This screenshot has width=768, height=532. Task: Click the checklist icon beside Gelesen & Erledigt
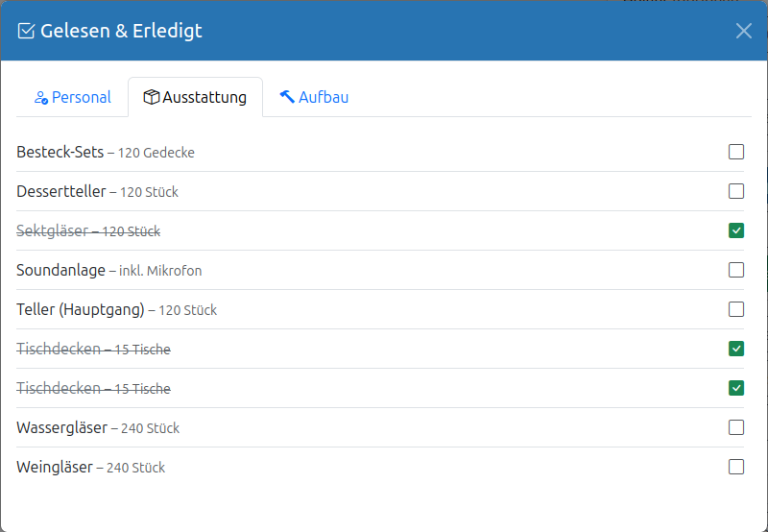(x=26, y=31)
